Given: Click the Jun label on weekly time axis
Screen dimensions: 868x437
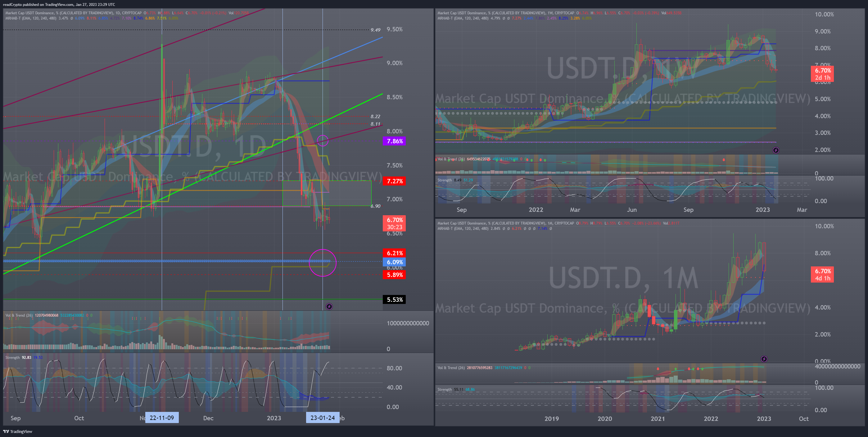Looking at the screenshot, I should click(632, 210).
